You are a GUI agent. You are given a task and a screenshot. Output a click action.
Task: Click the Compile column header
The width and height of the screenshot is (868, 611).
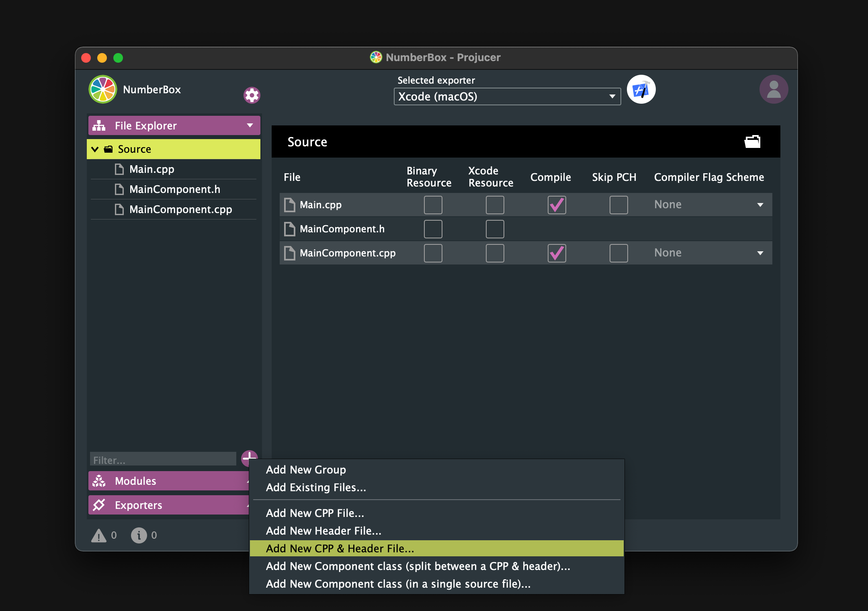pyautogui.click(x=551, y=177)
